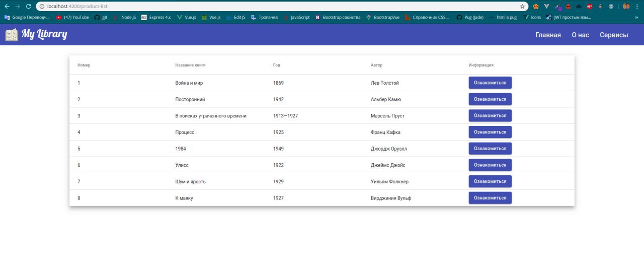Screen dimensions: 644x270
Task: Open the React devtools extension icon
Action: [611, 7]
